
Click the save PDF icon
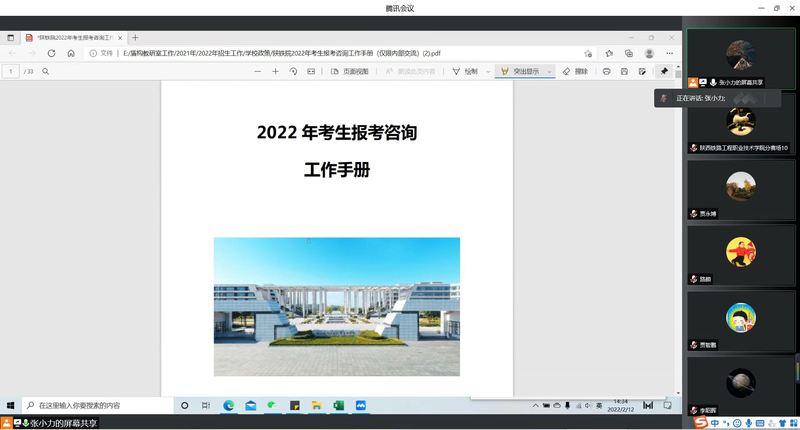click(x=624, y=72)
